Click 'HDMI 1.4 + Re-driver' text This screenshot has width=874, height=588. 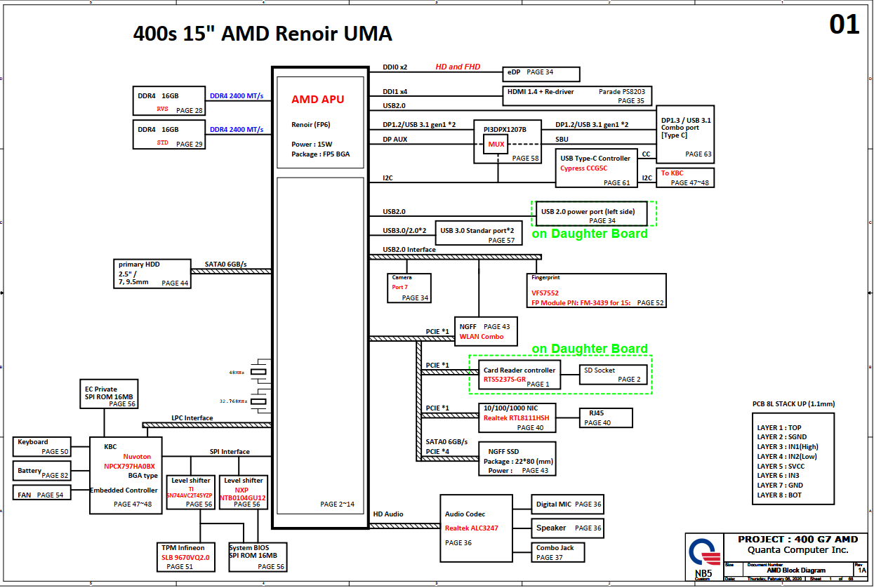point(542,92)
